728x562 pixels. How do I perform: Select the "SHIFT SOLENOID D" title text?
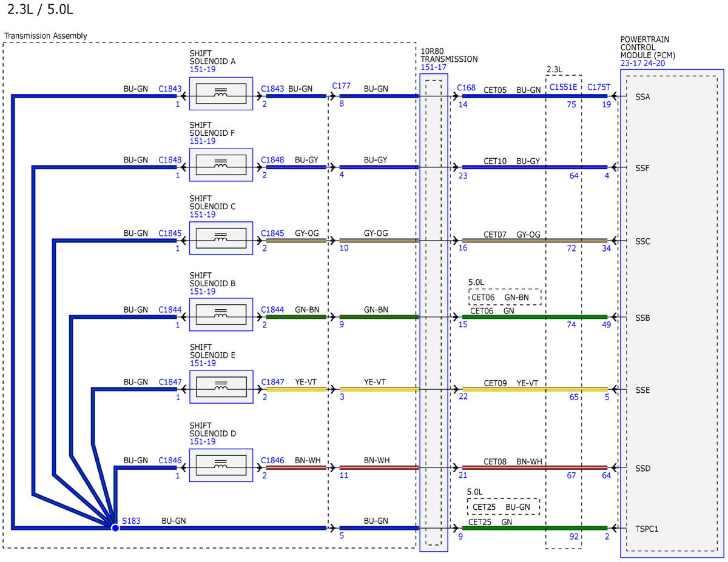coord(212,429)
